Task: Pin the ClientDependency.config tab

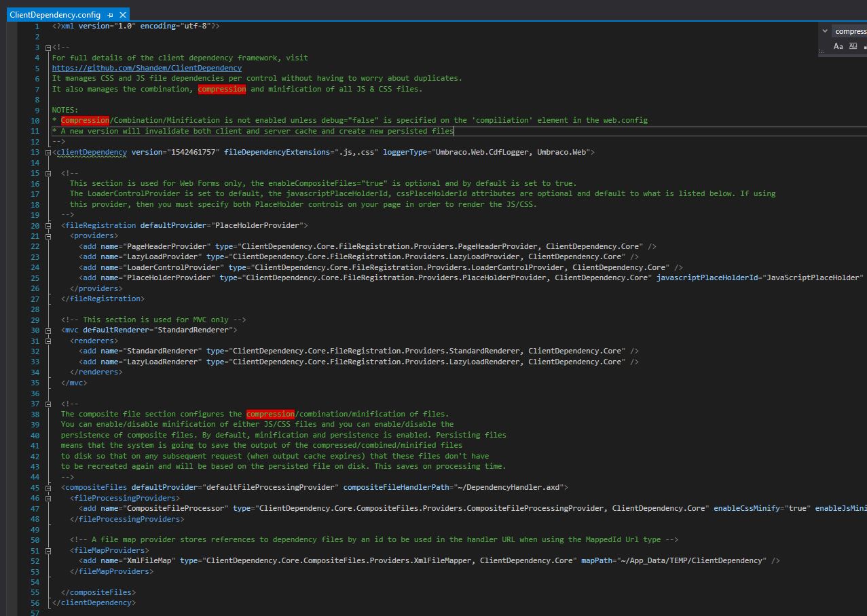Action: coord(111,15)
